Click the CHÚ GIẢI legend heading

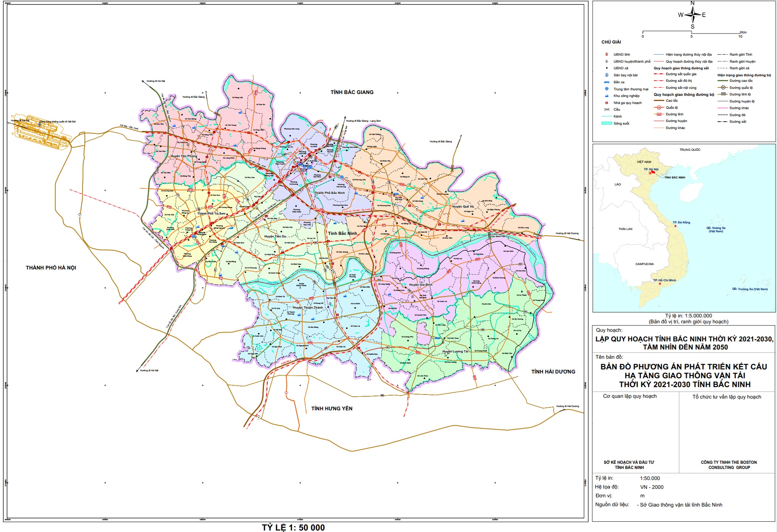click(611, 42)
